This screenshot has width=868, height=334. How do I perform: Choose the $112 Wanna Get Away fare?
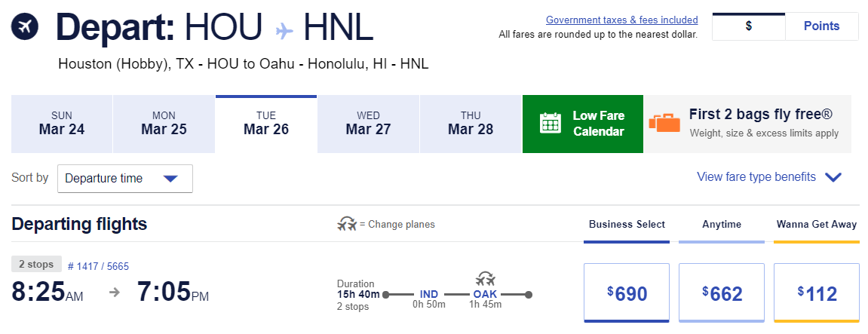(x=817, y=293)
